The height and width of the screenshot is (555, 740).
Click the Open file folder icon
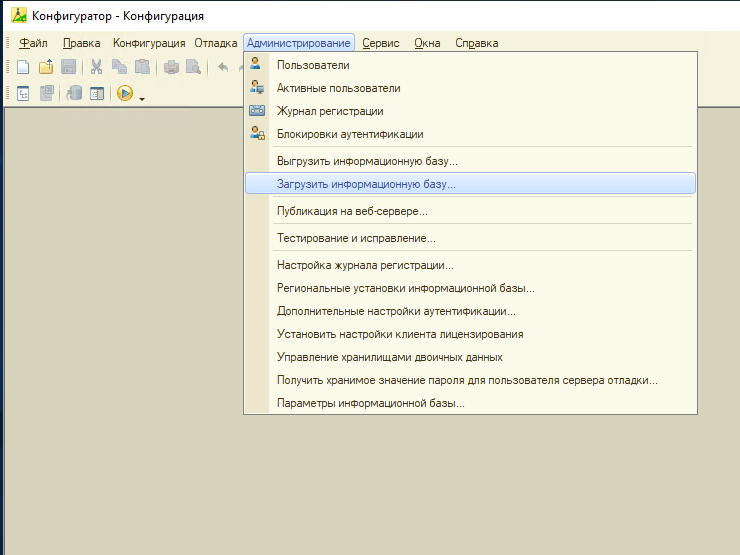click(x=46, y=67)
